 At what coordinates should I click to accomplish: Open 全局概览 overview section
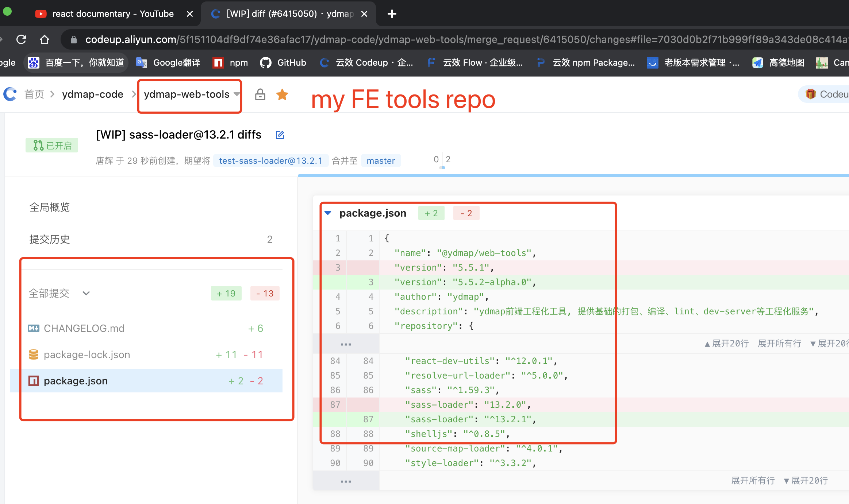tap(50, 207)
